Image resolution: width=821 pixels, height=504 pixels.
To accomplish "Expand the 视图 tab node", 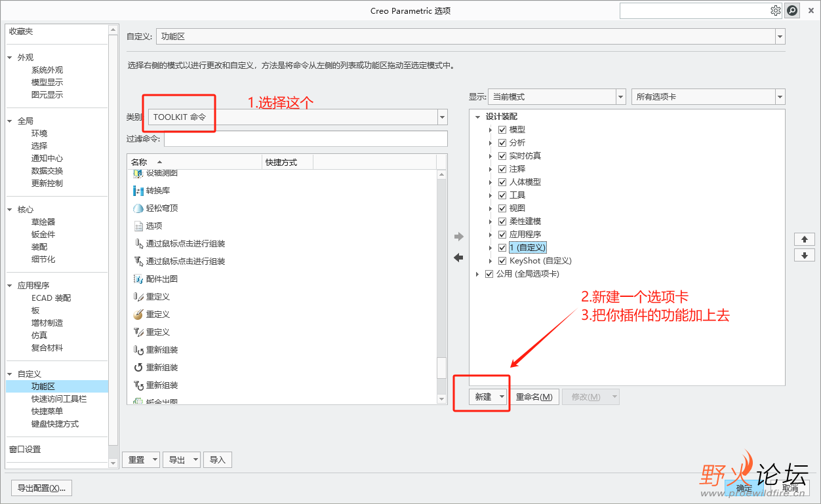I will [x=491, y=208].
